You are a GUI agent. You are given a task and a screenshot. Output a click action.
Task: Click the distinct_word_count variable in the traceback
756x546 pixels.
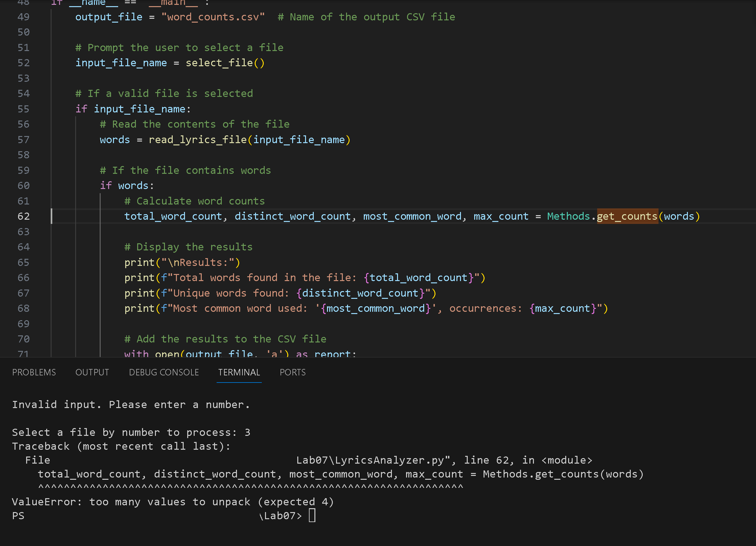216,474
